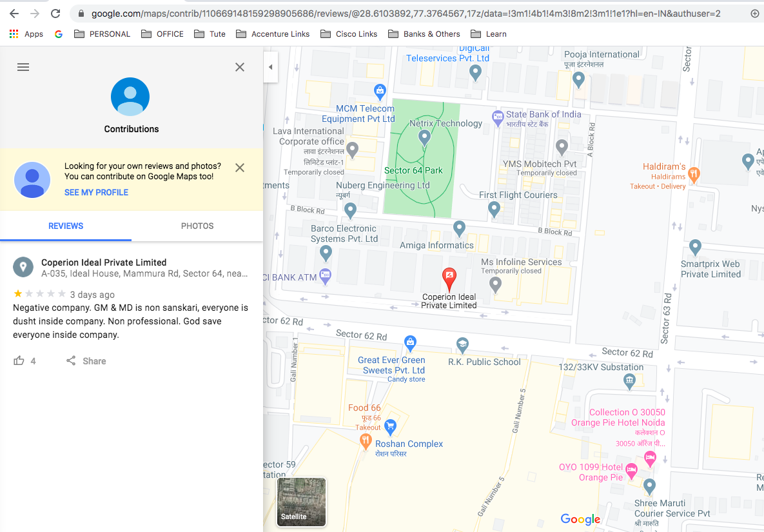The width and height of the screenshot is (764, 532).
Task: Close the Contributions panel
Action: pos(240,67)
